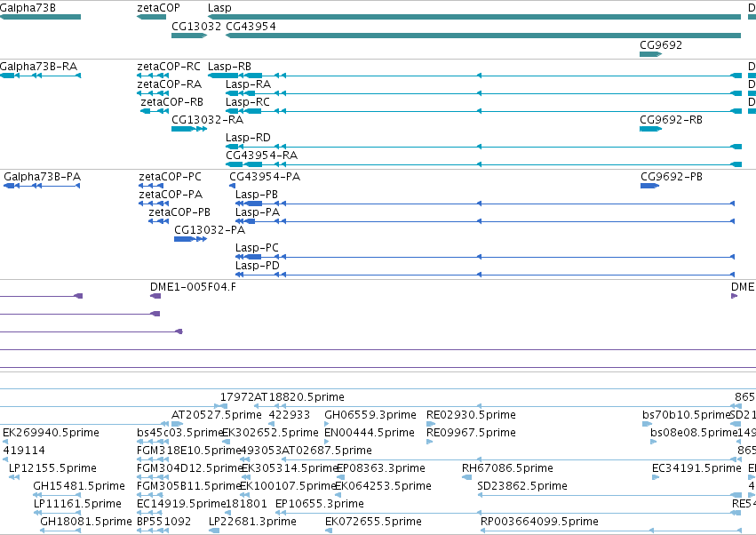Select the Galpha73B gene label
756x535 pixels.
[28, 8]
